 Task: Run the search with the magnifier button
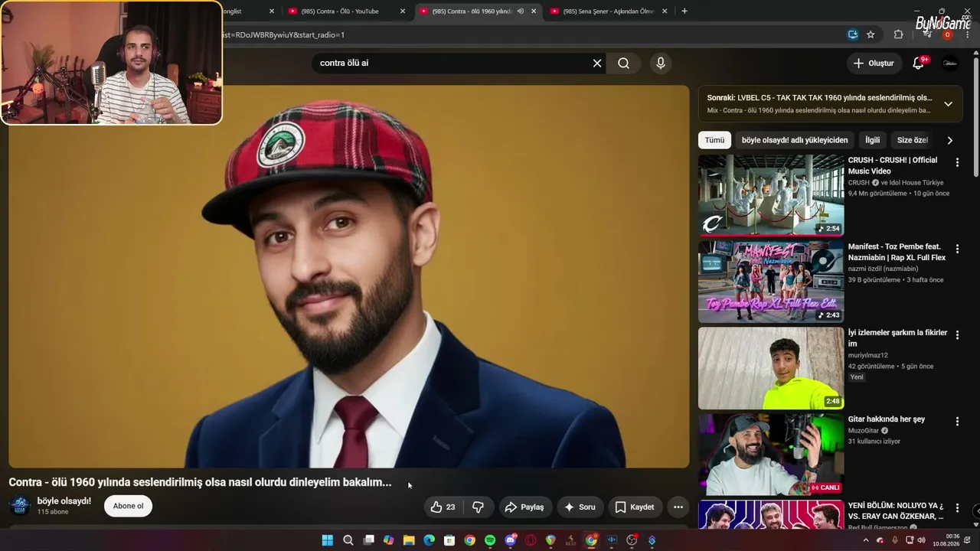(624, 64)
